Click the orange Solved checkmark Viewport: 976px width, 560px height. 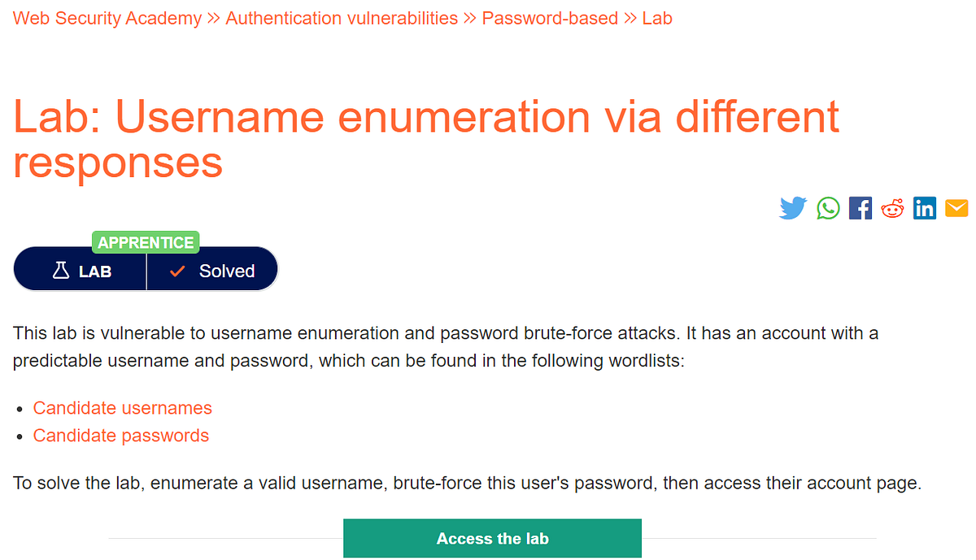pos(176,271)
